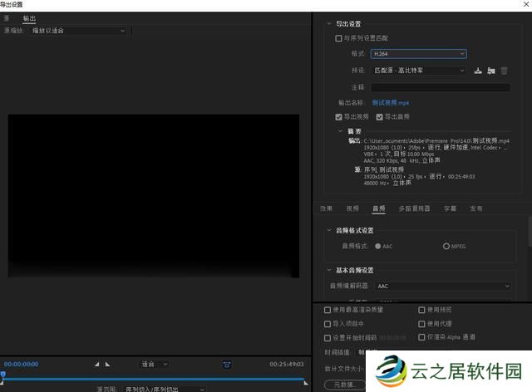The height and width of the screenshot is (392, 532).
Task: Click in the 注释 comment field
Action: pyautogui.click(x=441, y=86)
